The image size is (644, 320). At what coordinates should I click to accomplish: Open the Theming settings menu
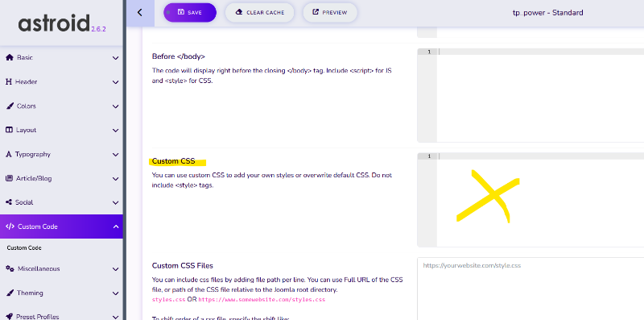click(x=62, y=293)
